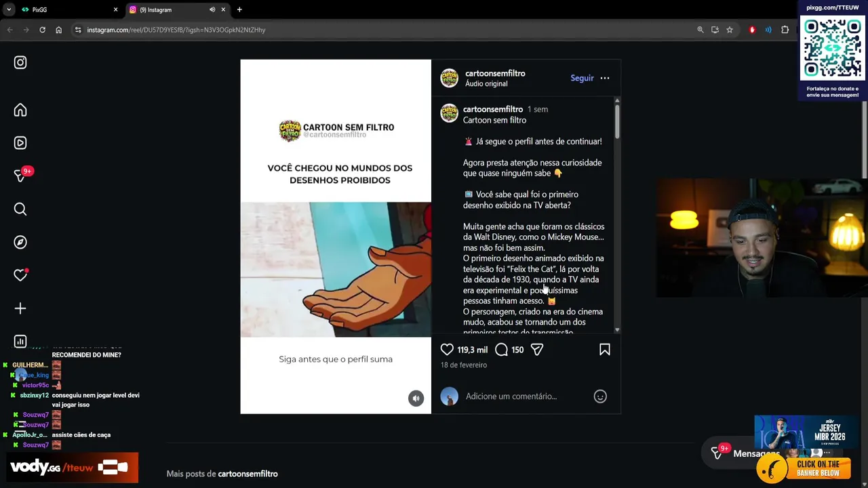View site information icon in address bar
Viewport: 868px width, 488px height.
pyautogui.click(x=78, y=30)
